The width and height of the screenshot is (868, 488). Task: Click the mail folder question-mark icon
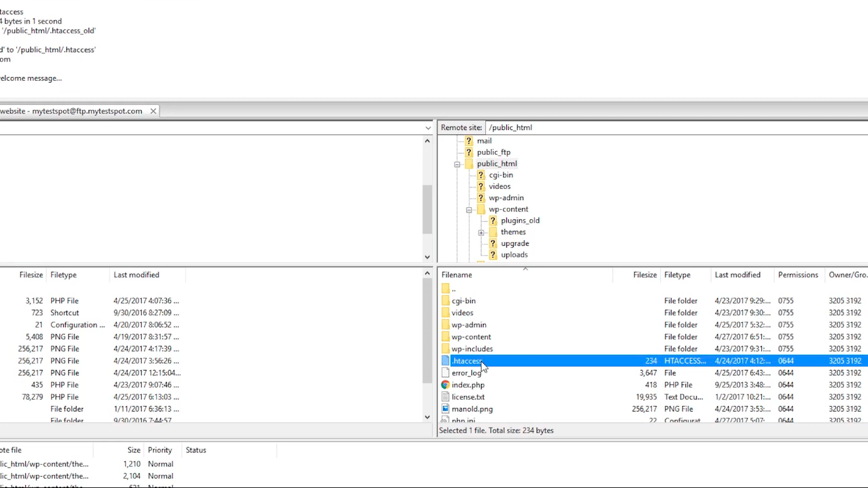(469, 141)
